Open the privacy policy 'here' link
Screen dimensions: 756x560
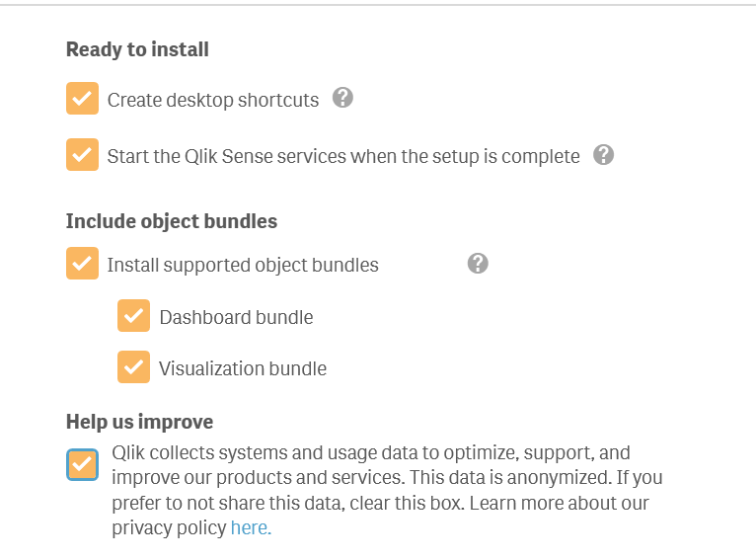(x=251, y=528)
